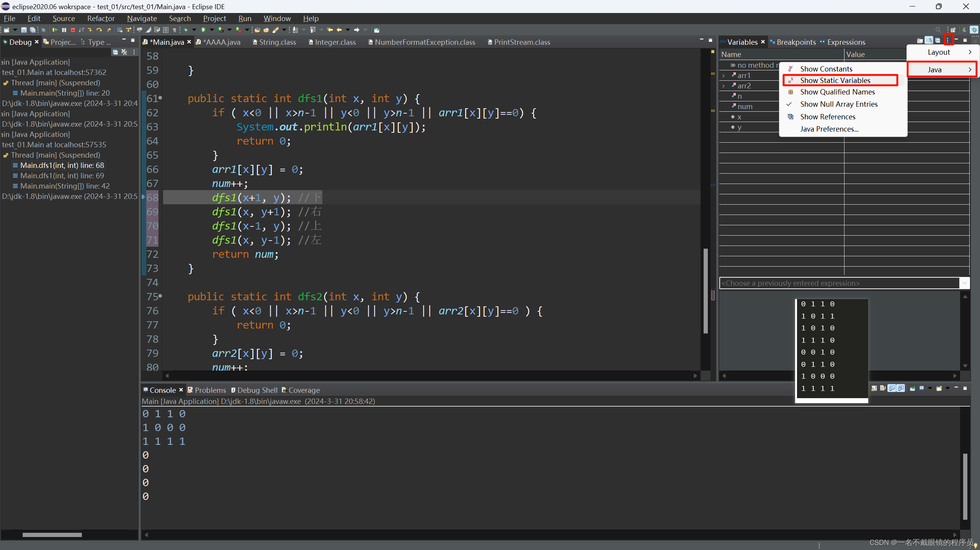This screenshot has width=980, height=550.
Task: Toggle Show Static Variables option
Action: pyautogui.click(x=835, y=80)
